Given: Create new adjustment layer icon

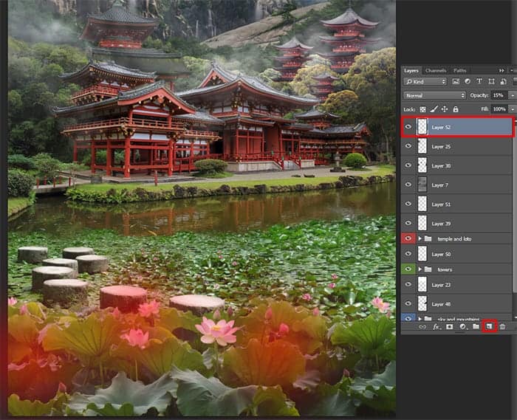Looking at the screenshot, I should (462, 327).
